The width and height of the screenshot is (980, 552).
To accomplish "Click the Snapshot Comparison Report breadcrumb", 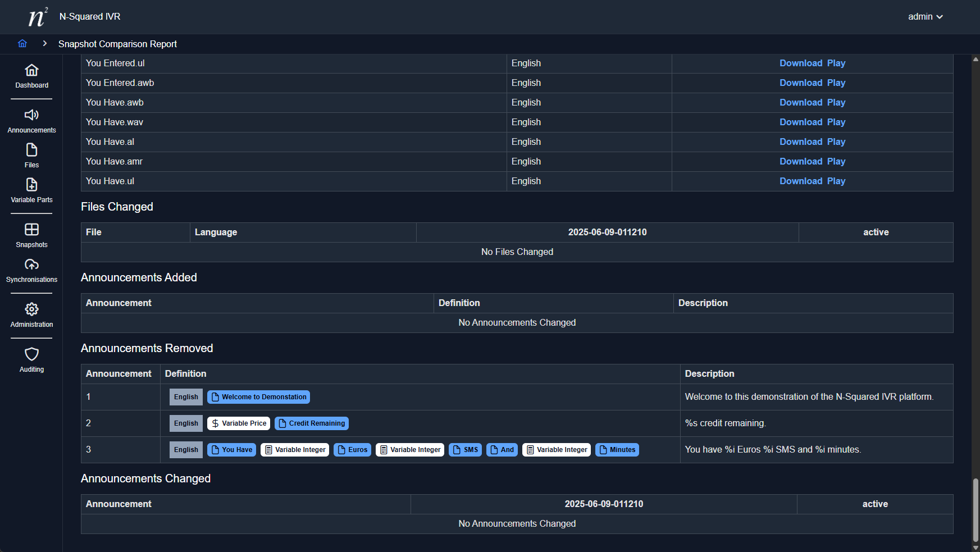I will tap(117, 44).
